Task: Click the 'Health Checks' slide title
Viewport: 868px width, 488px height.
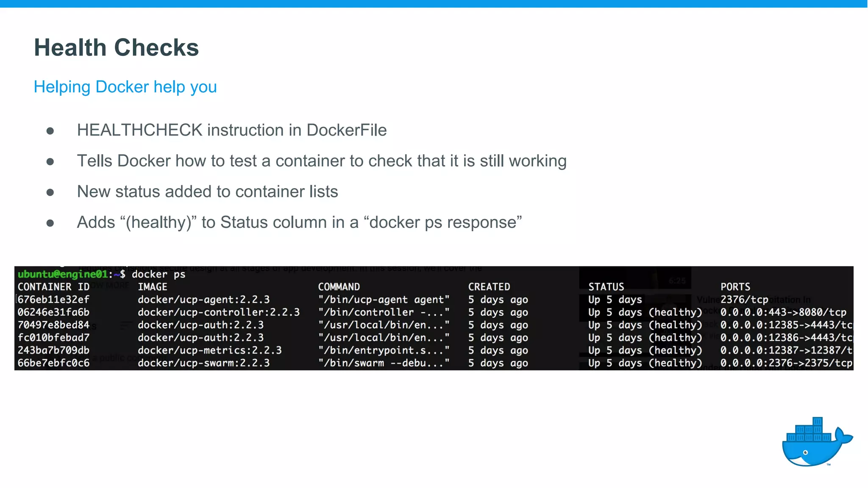Action: pyautogui.click(x=116, y=47)
